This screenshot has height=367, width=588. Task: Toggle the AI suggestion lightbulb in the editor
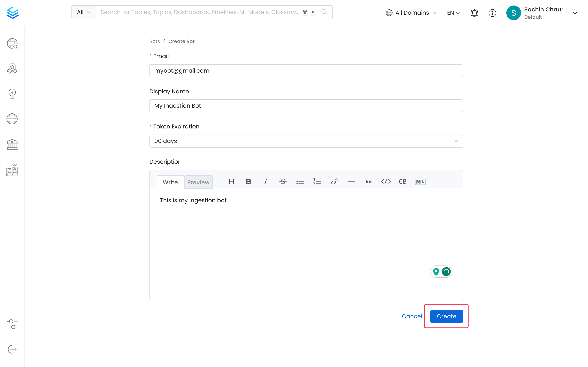click(436, 272)
